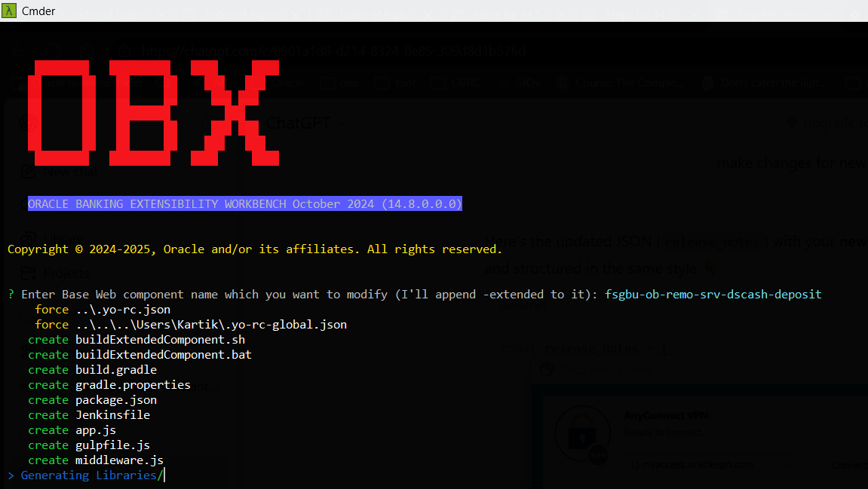Click the build.gradle file entry
This screenshot has height=489, width=868.
pos(116,369)
